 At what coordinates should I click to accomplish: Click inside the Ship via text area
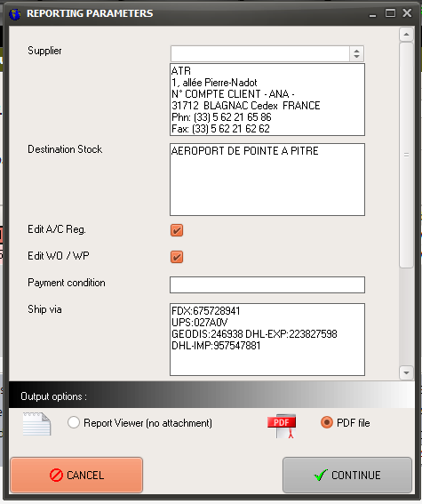(x=267, y=340)
